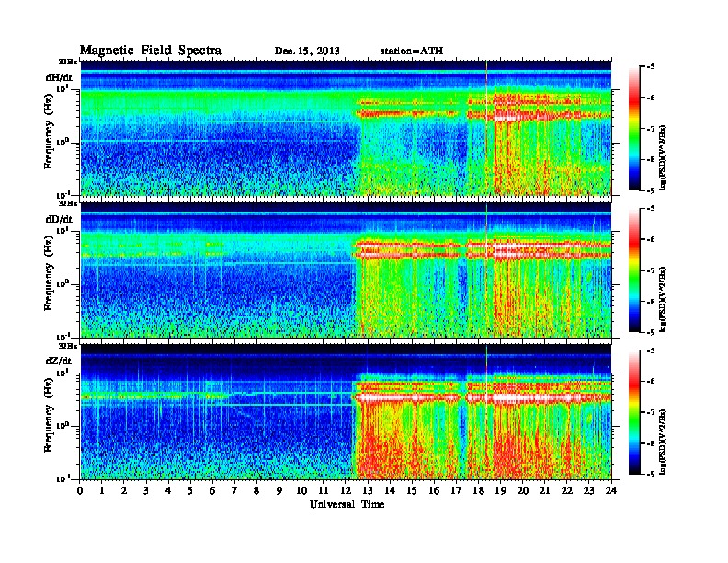The height and width of the screenshot is (563, 728).
Task: Click the hour "5" tick label
Action: (190, 490)
